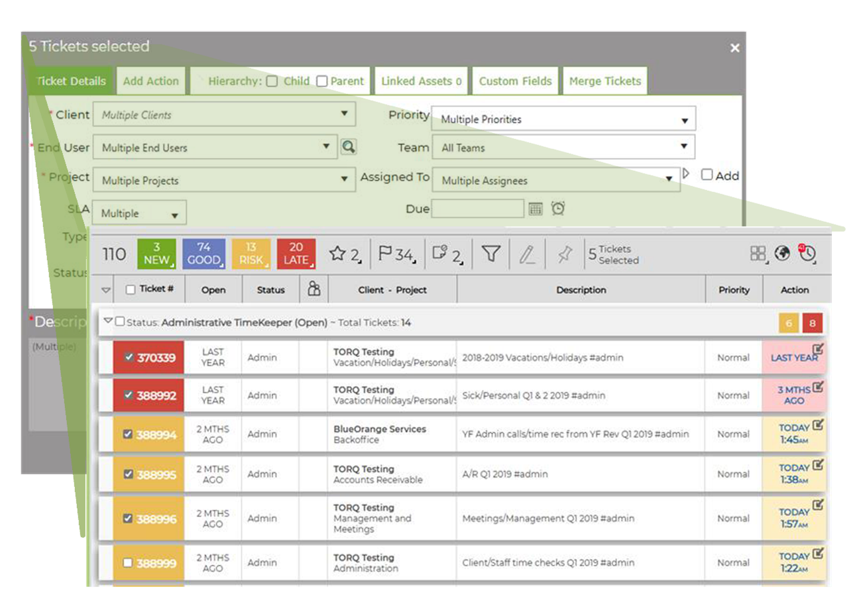Click the globe icon in the toolbar
Screen dimensions: 863x616
click(x=782, y=253)
